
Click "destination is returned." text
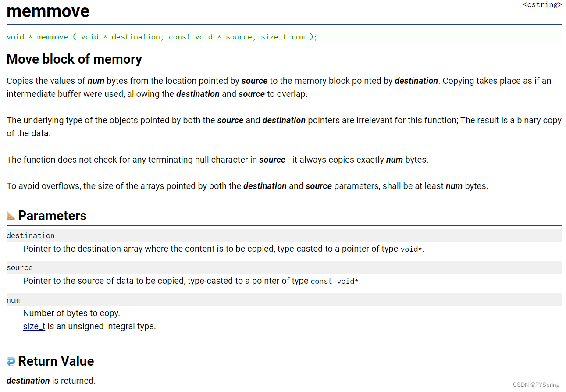pos(51,381)
